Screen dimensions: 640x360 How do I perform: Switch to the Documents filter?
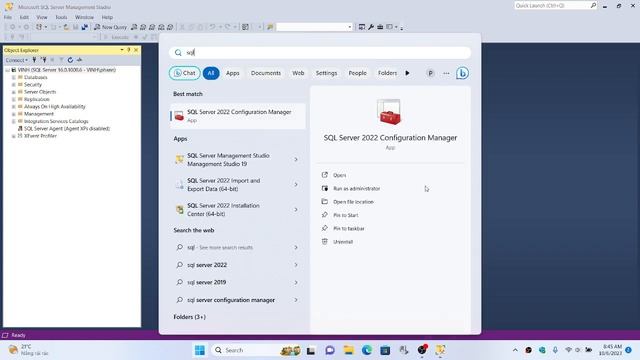[266, 73]
